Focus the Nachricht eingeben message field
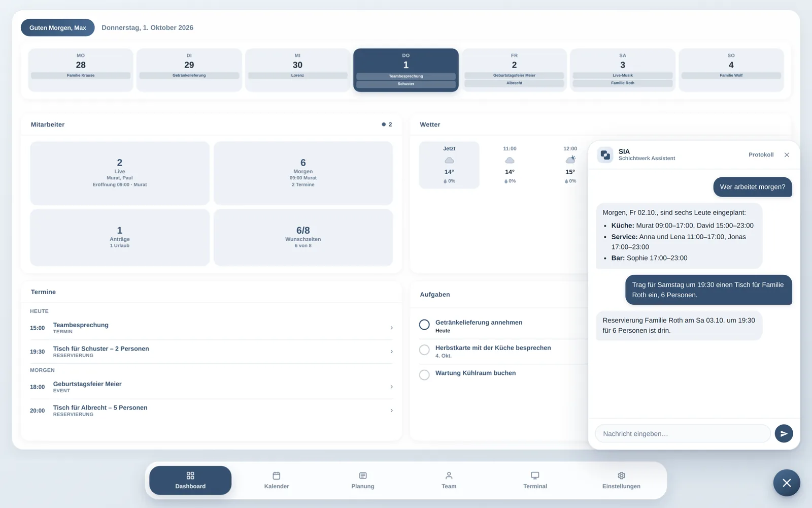Viewport: 812px width, 508px height. point(683,433)
